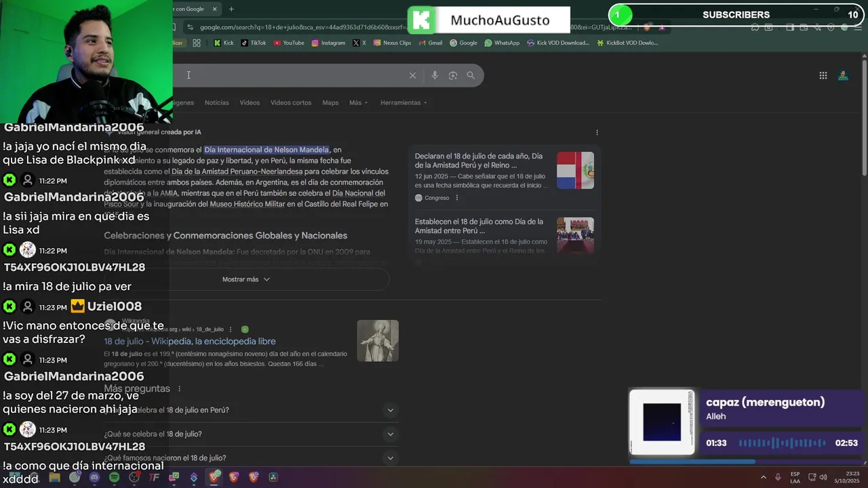Open the volume control in system tray
This screenshot has width=868, height=488.
click(x=825, y=477)
